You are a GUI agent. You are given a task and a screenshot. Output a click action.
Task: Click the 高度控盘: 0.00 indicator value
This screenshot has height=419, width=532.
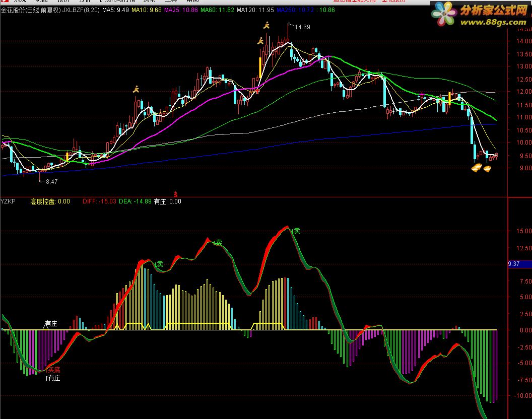coord(50,201)
